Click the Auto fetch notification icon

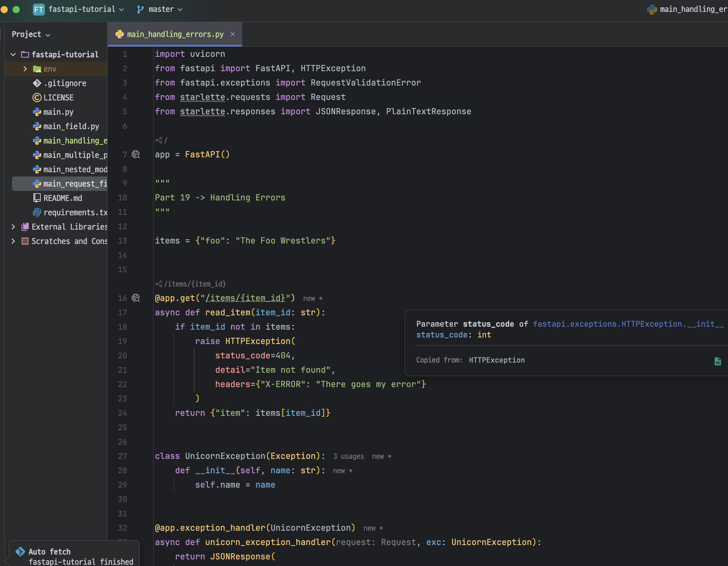click(20, 552)
